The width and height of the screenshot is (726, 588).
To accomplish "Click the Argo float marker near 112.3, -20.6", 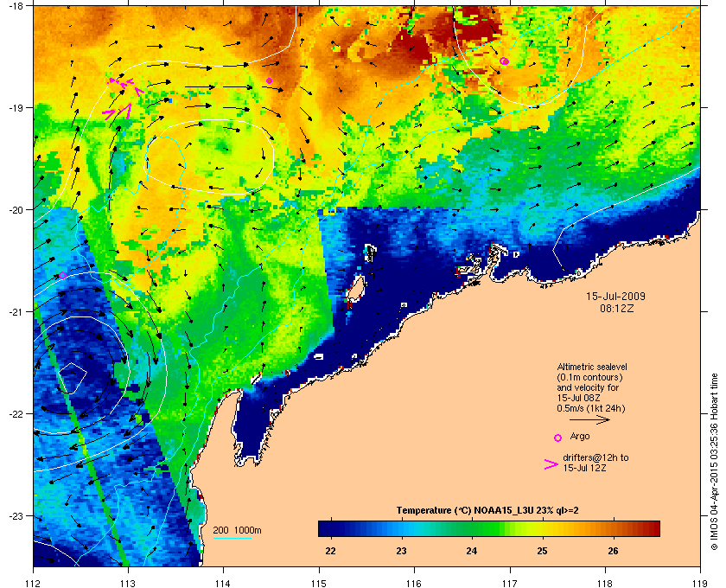I will pos(62,275).
